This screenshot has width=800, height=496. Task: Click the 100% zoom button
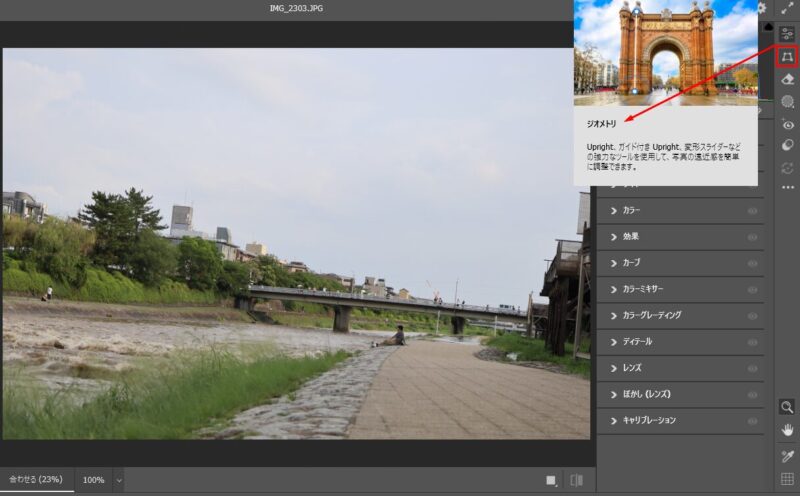(x=93, y=480)
